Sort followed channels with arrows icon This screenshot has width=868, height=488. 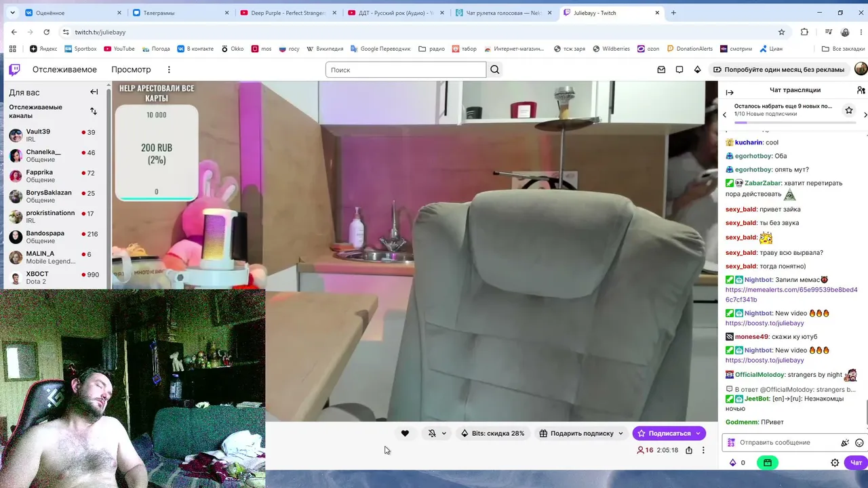click(94, 111)
